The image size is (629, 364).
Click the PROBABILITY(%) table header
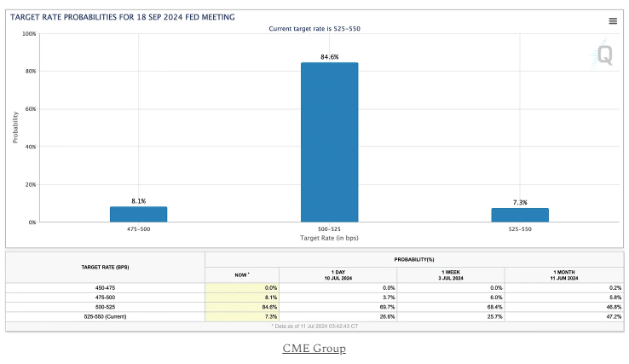coord(414,257)
